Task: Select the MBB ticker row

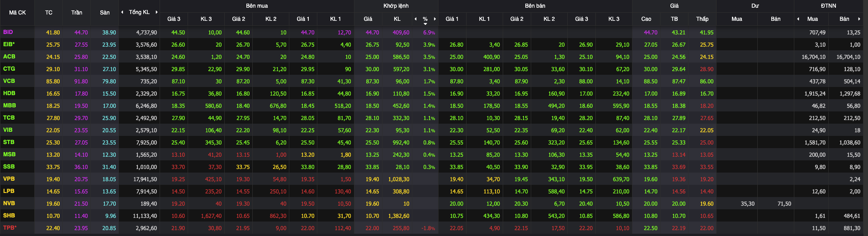Action: pyautogui.click(x=9, y=106)
